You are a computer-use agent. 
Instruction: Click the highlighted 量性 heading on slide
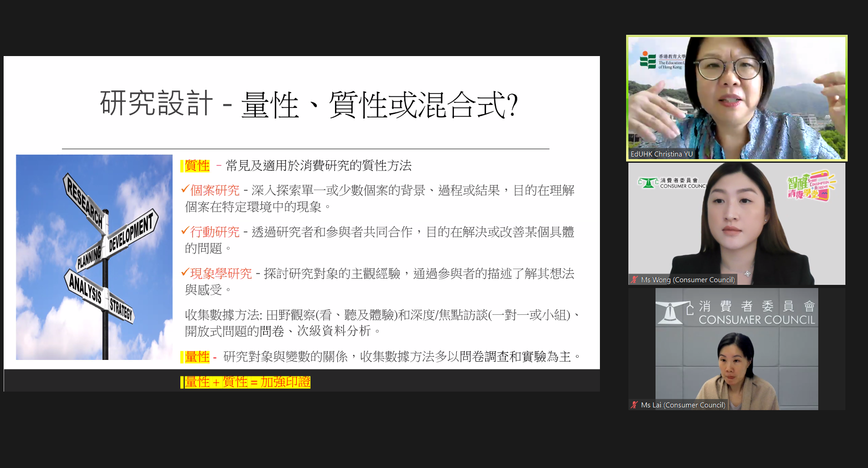tap(197, 357)
